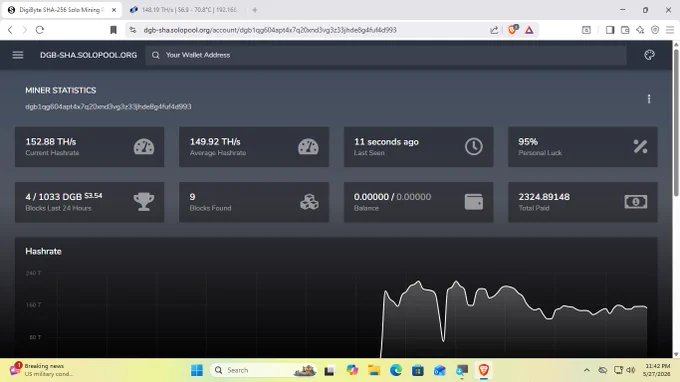
Task: Go forward to the next page
Action: pyautogui.click(x=25, y=30)
